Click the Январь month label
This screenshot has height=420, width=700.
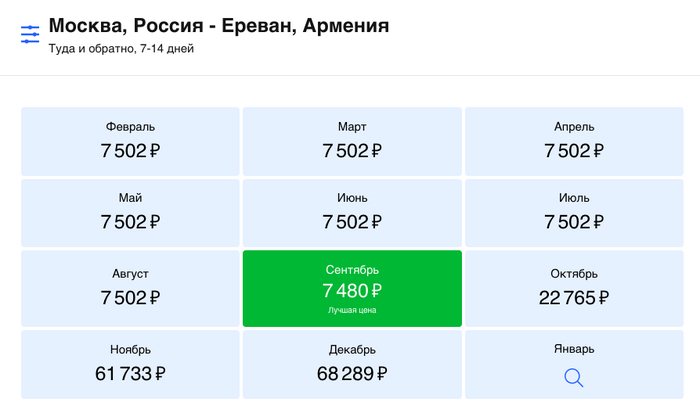[574, 349]
